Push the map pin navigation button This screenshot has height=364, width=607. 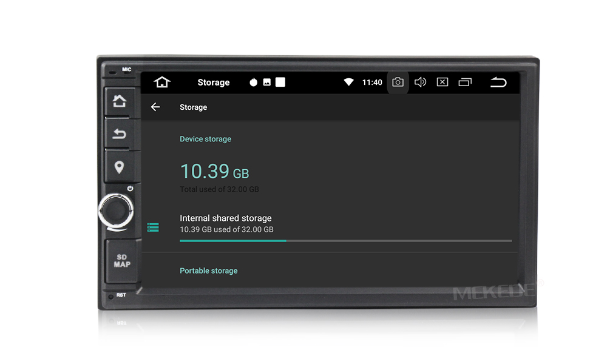119,167
